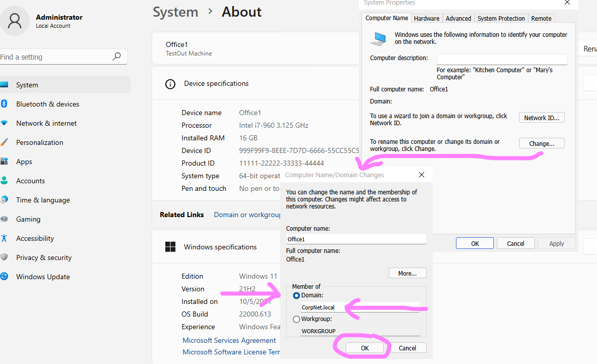Click OK in System Properties window
This screenshot has width=597, height=364.
click(475, 243)
